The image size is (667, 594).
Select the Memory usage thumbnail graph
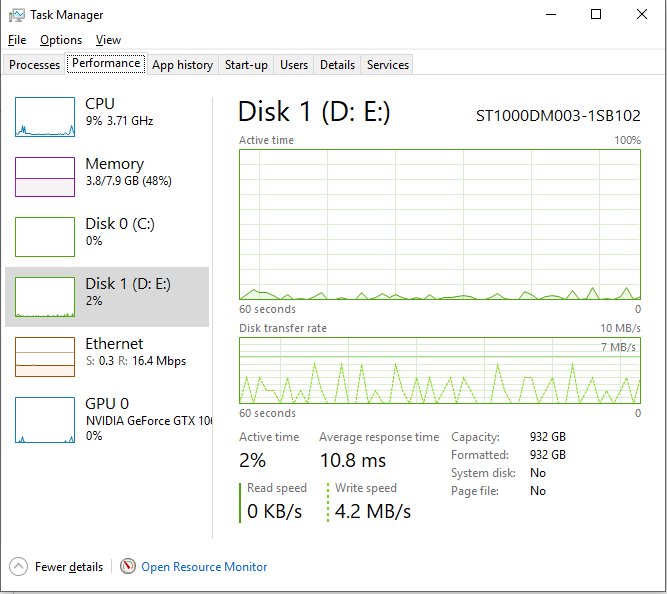click(x=45, y=177)
